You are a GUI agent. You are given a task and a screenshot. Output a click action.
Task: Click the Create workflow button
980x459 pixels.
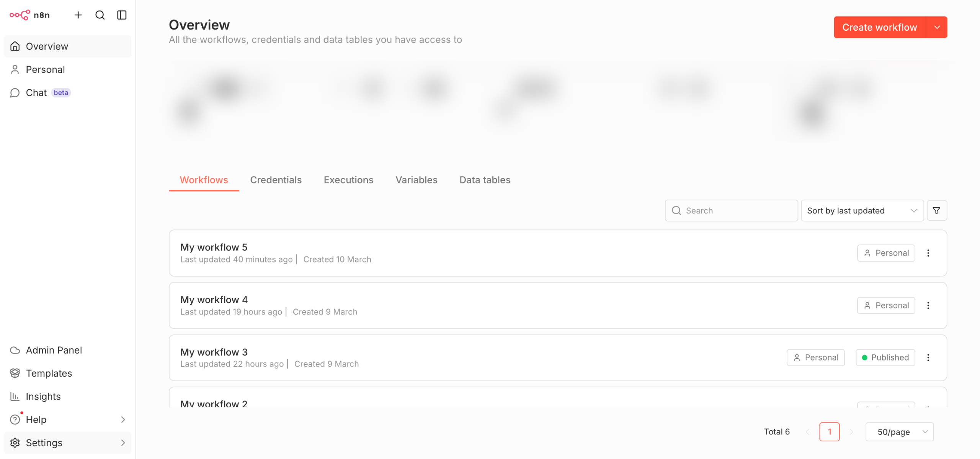click(879, 27)
